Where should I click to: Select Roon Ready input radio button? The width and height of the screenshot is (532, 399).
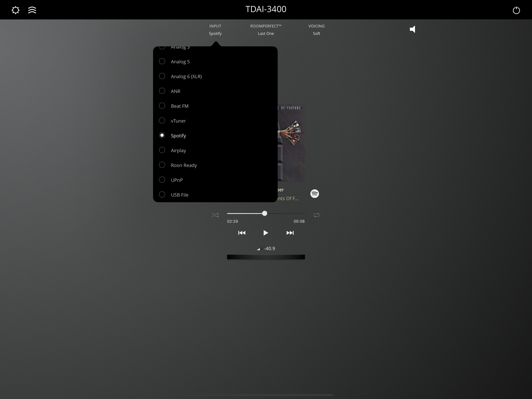pos(162,165)
